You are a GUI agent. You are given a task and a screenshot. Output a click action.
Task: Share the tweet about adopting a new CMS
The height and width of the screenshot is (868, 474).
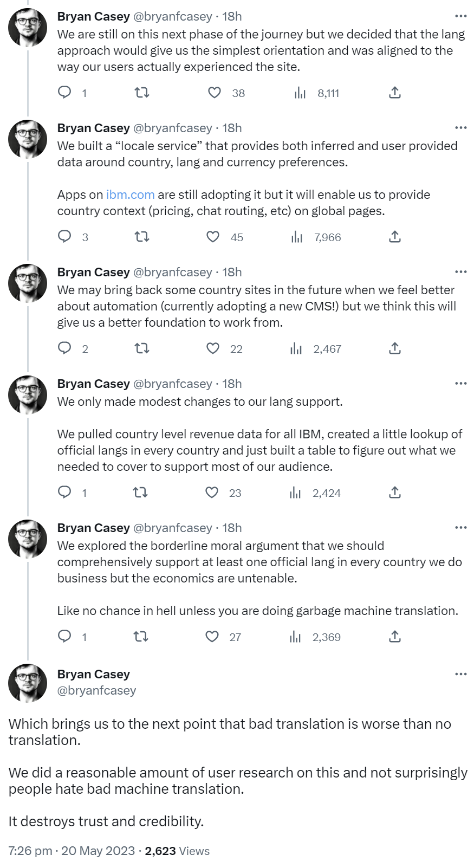pyautogui.click(x=395, y=348)
